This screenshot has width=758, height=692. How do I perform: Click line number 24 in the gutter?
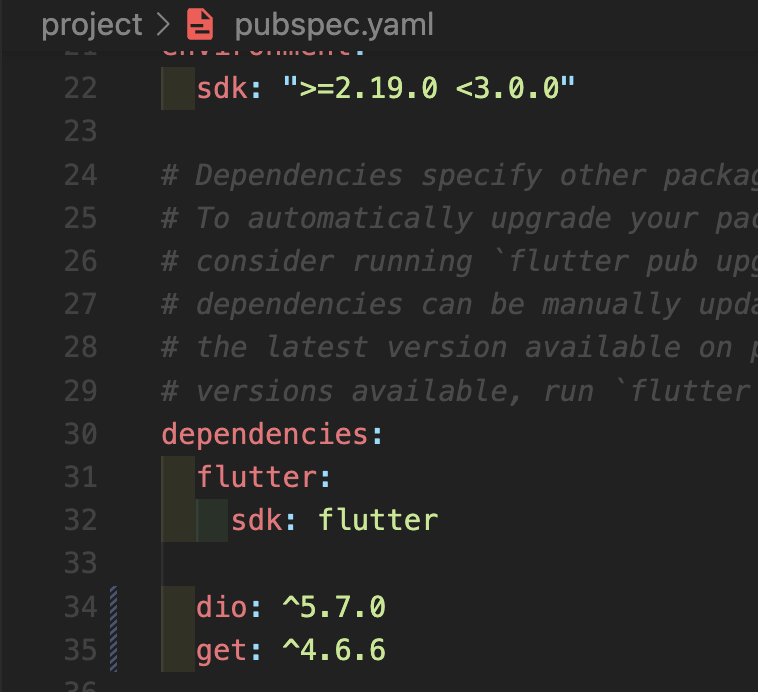pyautogui.click(x=80, y=175)
